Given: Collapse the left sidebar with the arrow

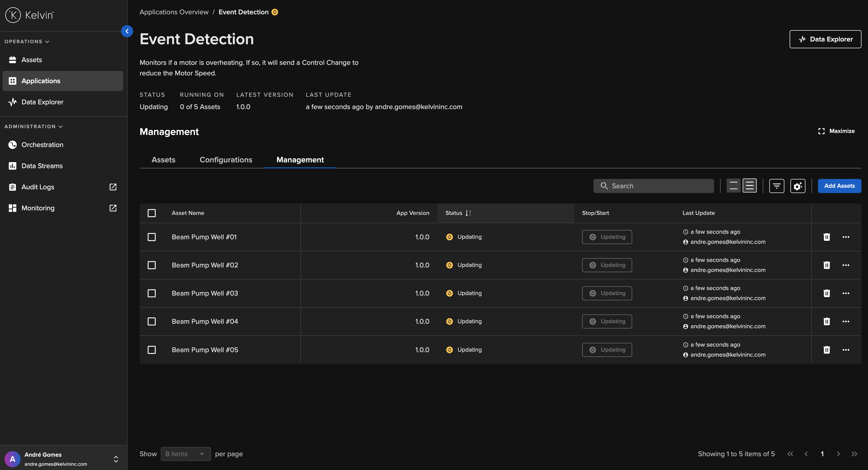Looking at the screenshot, I should 127,31.
